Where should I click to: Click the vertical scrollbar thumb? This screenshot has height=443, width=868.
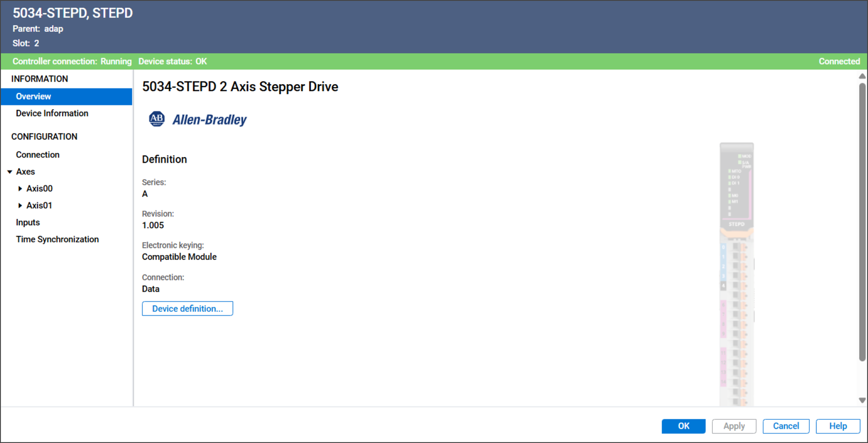862,221
